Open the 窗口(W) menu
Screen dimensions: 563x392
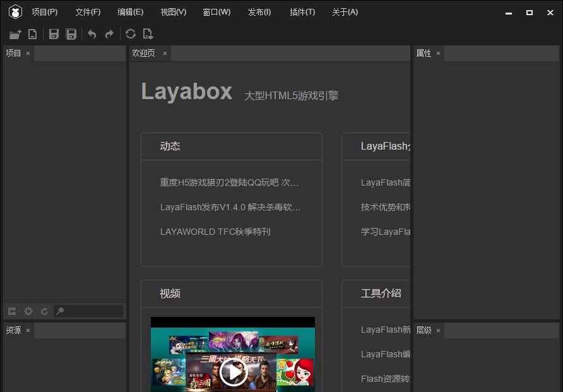point(216,12)
